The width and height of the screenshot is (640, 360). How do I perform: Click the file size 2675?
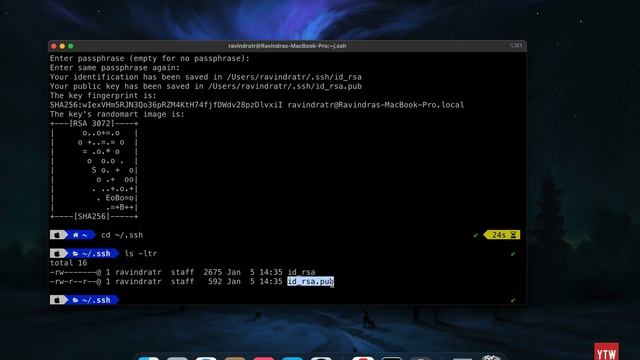pos(213,272)
